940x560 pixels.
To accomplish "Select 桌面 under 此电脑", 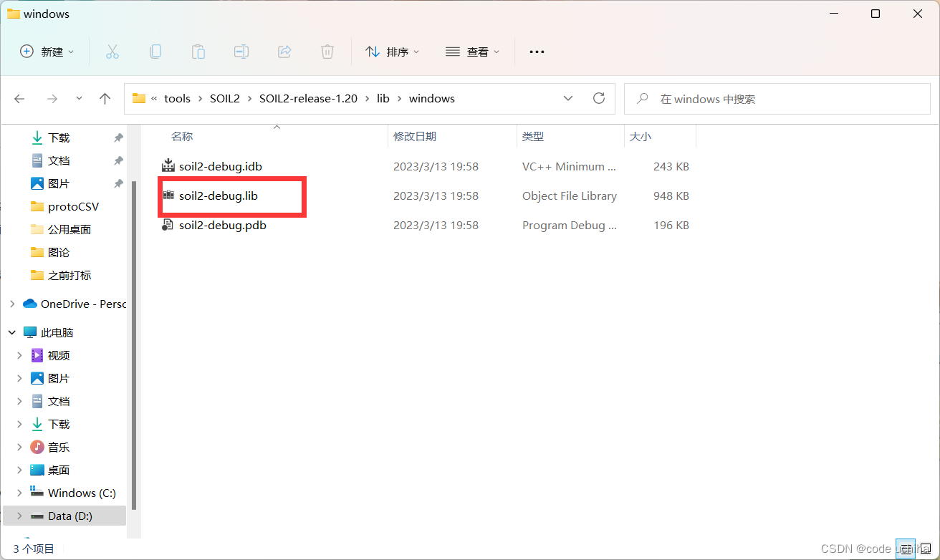I will (59, 470).
